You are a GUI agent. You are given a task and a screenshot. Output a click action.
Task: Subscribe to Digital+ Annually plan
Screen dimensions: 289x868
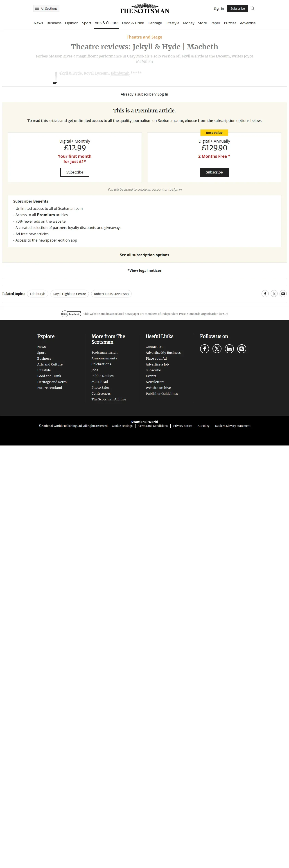click(214, 172)
